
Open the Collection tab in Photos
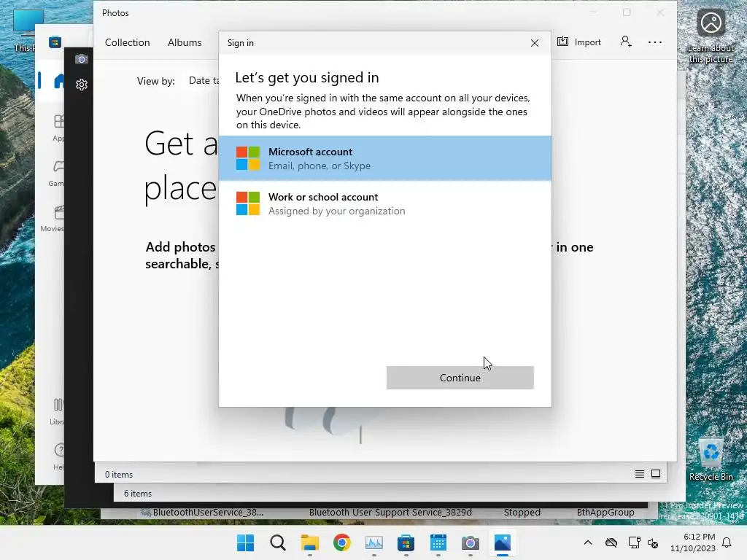coord(127,42)
